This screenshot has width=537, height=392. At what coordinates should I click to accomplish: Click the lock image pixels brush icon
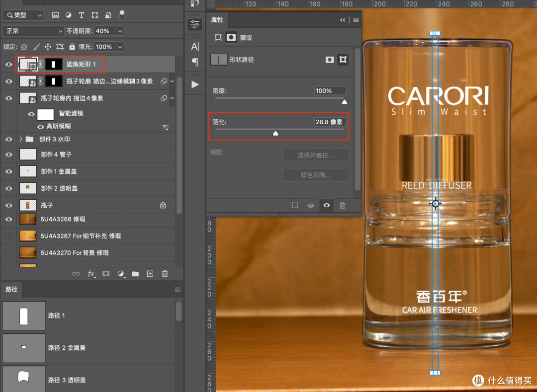coord(36,47)
